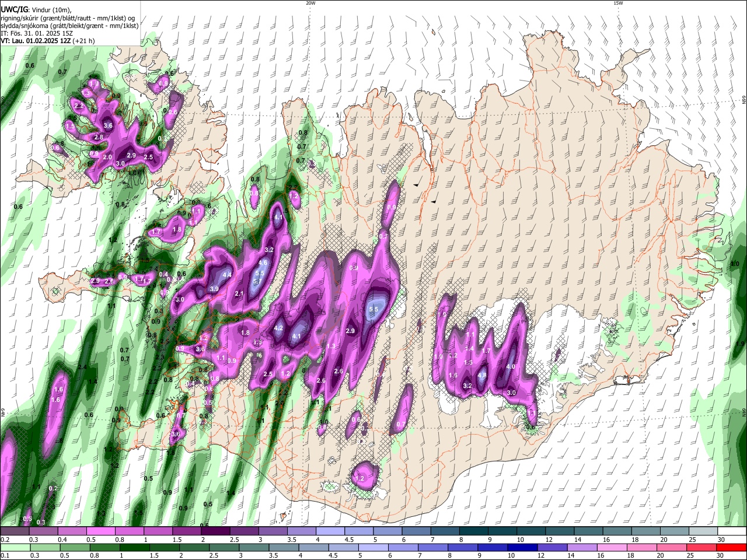Viewport: 747px width, 560px height.
Task: Select the 'rigning/skúrir' legend description line
Action: pyautogui.click(x=69, y=17)
